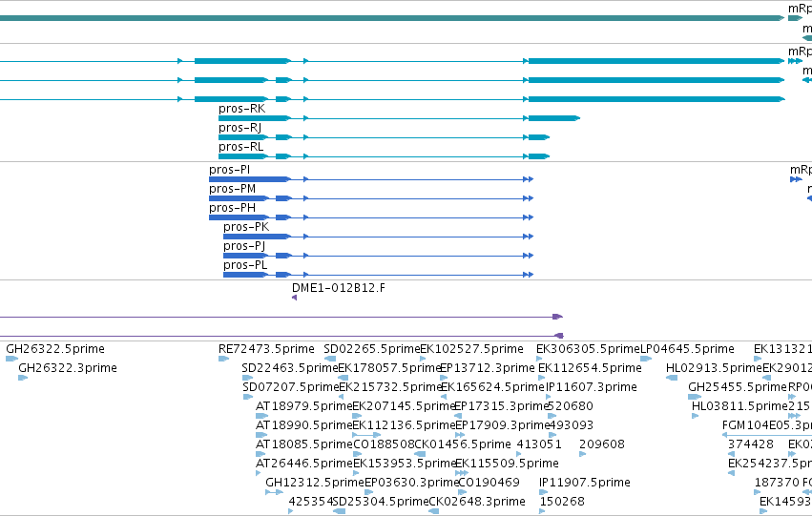Select the EK112136.5prime EST
Screen dimensions: 812x516
pos(404,425)
